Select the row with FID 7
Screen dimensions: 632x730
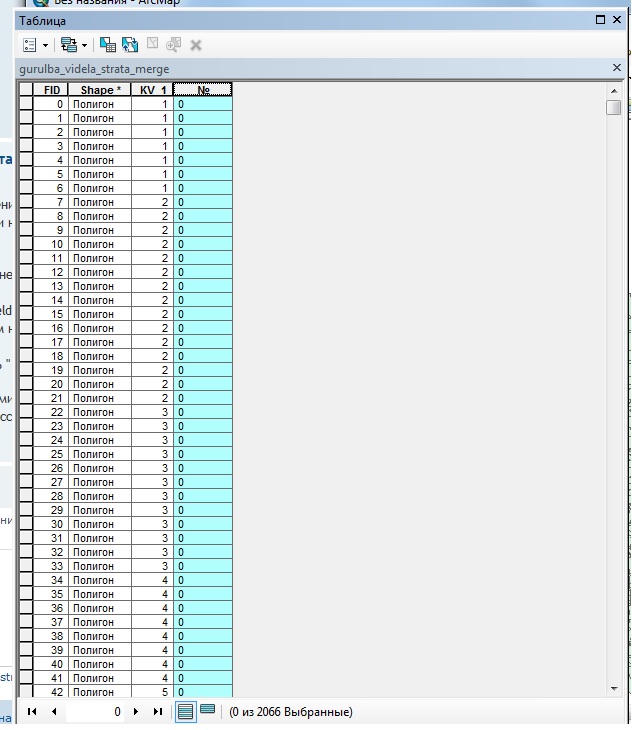pyautogui.click(x=26, y=202)
